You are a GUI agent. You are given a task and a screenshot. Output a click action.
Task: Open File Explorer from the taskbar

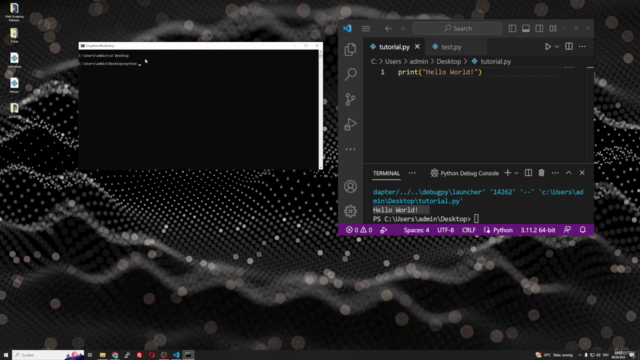coord(102,355)
